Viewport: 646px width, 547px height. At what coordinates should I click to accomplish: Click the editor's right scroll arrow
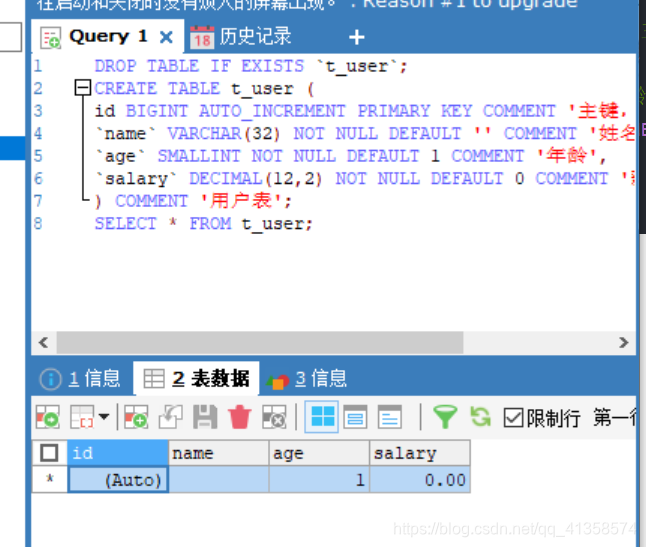[623, 342]
